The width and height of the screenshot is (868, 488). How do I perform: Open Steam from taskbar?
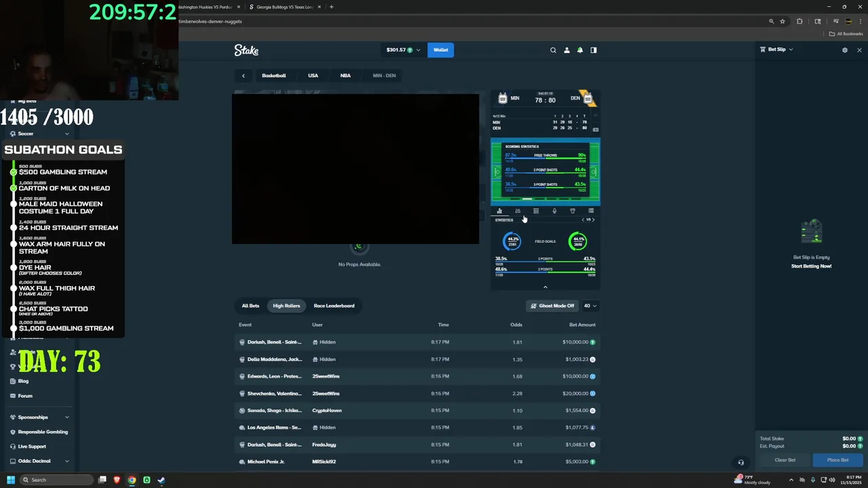pyautogui.click(x=161, y=480)
